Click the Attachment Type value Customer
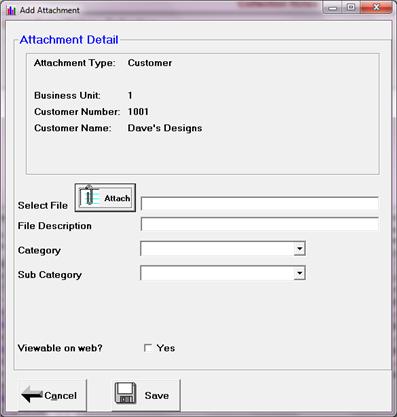397x417 pixels. tap(150, 63)
